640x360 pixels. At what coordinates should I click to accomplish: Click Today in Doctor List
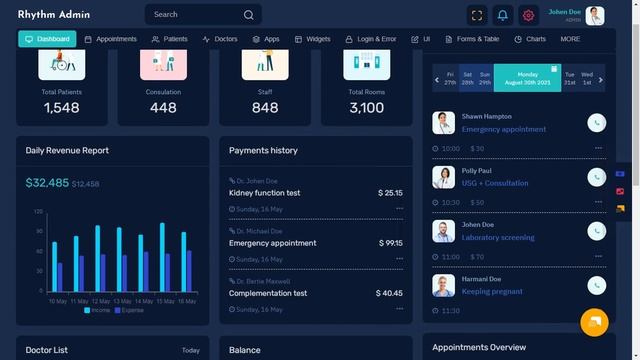[191, 351]
